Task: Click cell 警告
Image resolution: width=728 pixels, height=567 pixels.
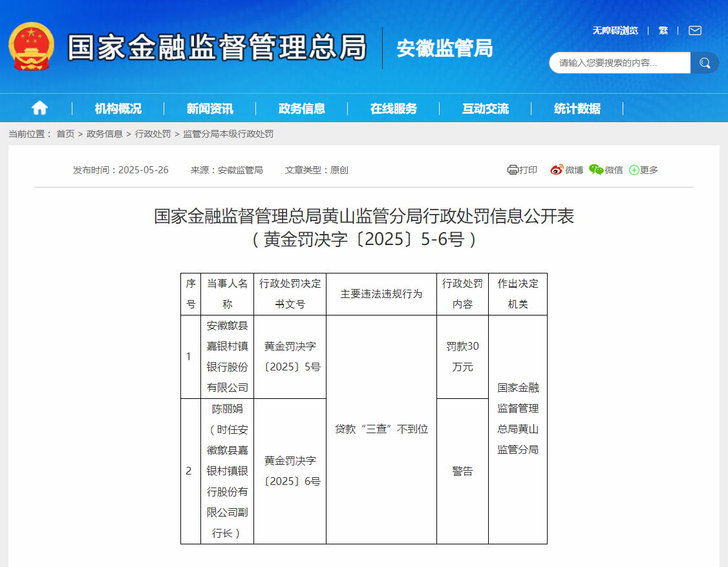Action: 462,471
